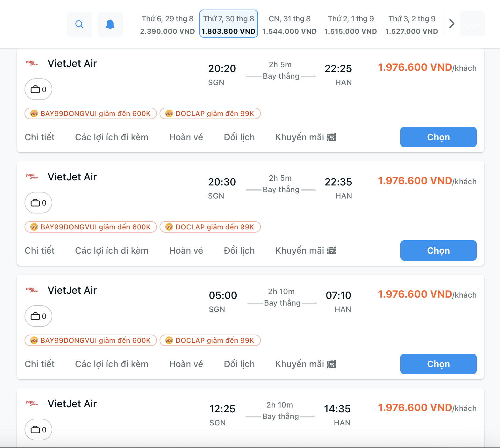Click the coupon icon beside Khuyến mãi on 05:00 flight
The height and width of the screenshot is (448, 500).
332,364
